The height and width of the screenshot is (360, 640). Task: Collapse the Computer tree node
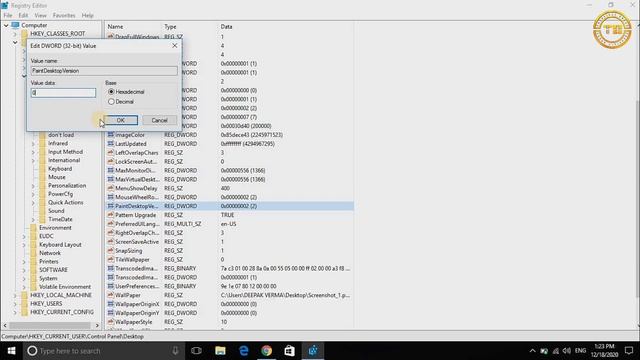coord(6,25)
